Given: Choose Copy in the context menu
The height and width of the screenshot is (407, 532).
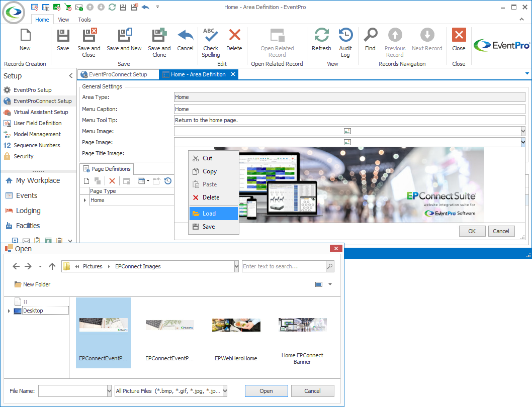Looking at the screenshot, I should click(x=214, y=172).
